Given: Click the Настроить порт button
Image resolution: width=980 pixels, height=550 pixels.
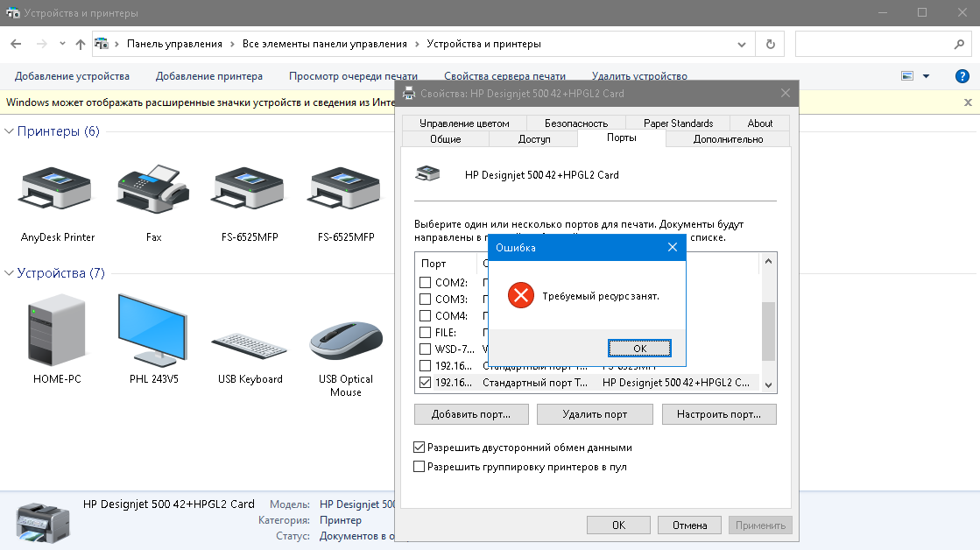Looking at the screenshot, I should [x=719, y=413].
